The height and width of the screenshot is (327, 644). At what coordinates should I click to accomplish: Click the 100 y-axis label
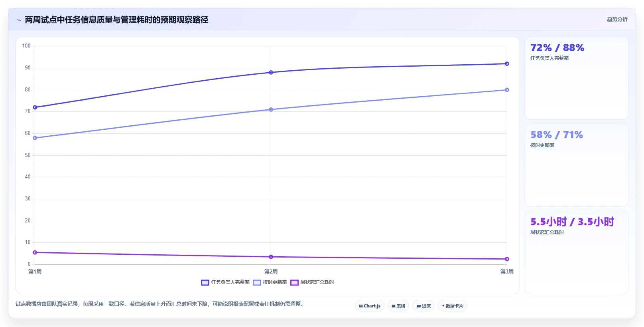point(26,46)
